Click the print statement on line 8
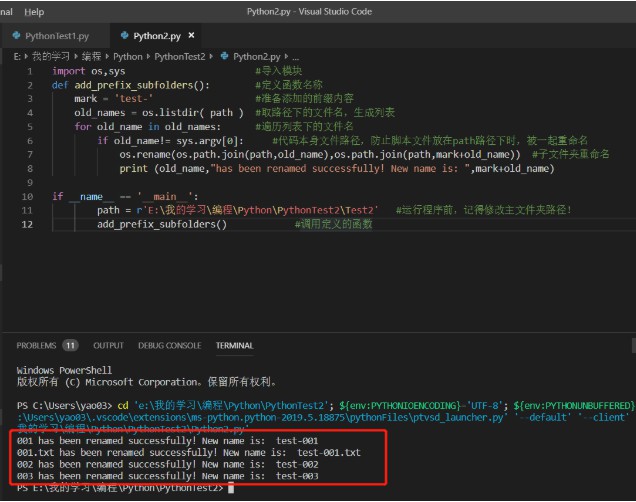 point(337,168)
